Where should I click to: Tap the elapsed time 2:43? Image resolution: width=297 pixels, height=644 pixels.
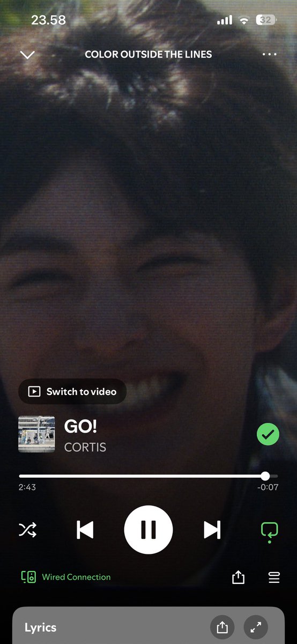pyautogui.click(x=27, y=487)
